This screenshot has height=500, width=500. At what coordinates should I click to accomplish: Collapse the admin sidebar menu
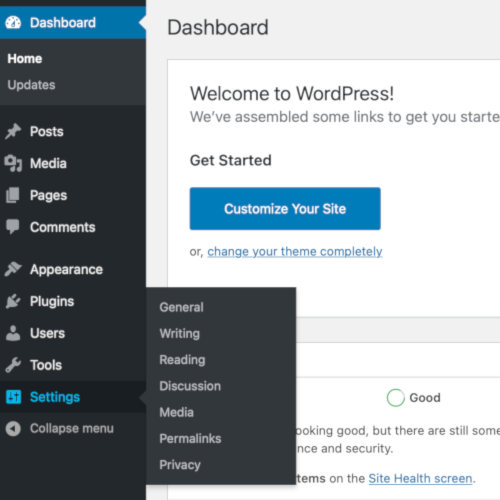coord(73,429)
